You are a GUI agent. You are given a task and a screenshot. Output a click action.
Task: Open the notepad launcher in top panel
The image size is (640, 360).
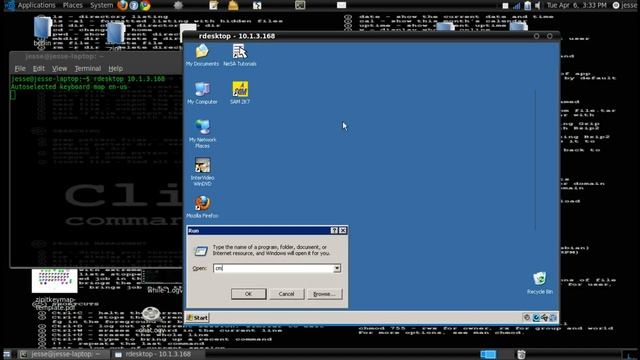pyautogui.click(x=213, y=5)
